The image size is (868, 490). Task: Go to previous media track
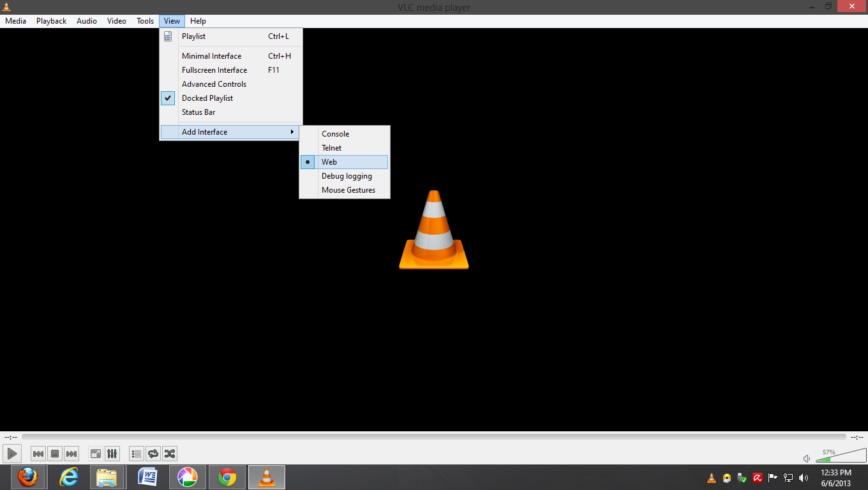(x=38, y=454)
